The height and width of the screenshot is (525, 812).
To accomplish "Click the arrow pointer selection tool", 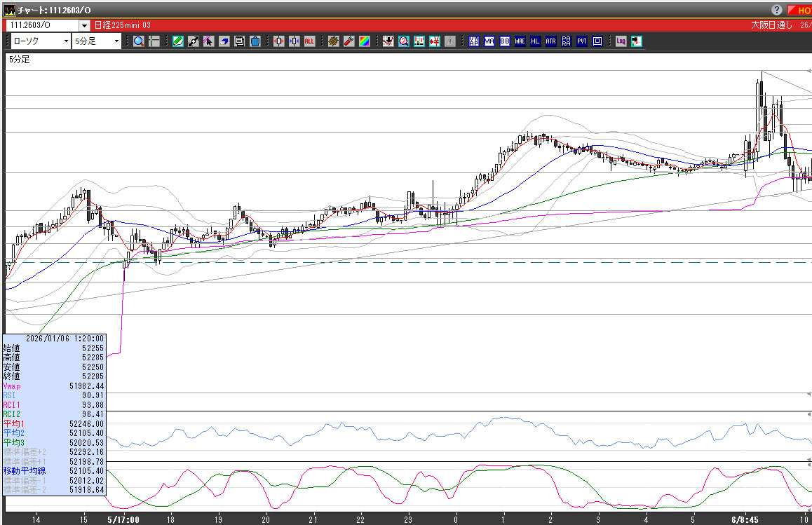I will [208, 41].
